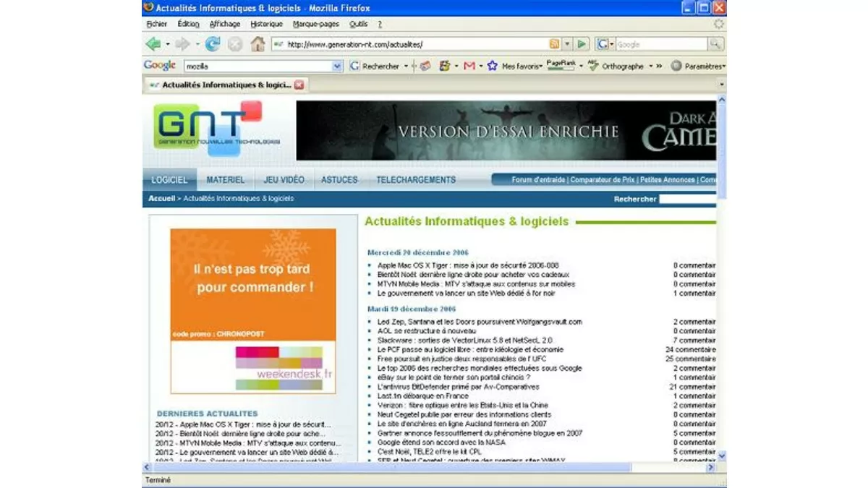868x488 pixels.
Task: Open the address bar history dropdown
Action: [x=568, y=44]
